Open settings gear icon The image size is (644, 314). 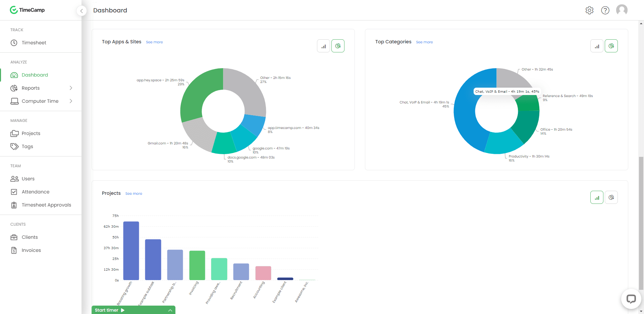tap(589, 10)
